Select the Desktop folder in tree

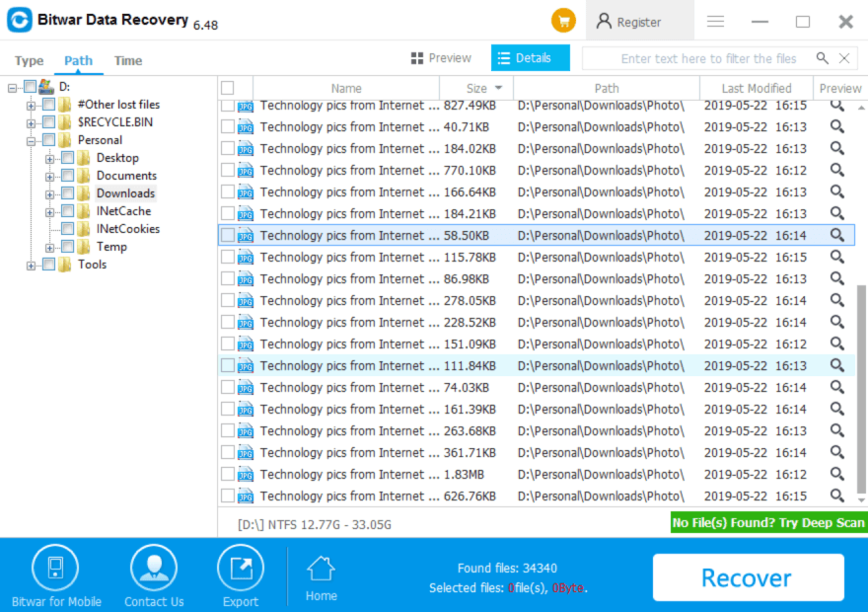click(x=117, y=158)
